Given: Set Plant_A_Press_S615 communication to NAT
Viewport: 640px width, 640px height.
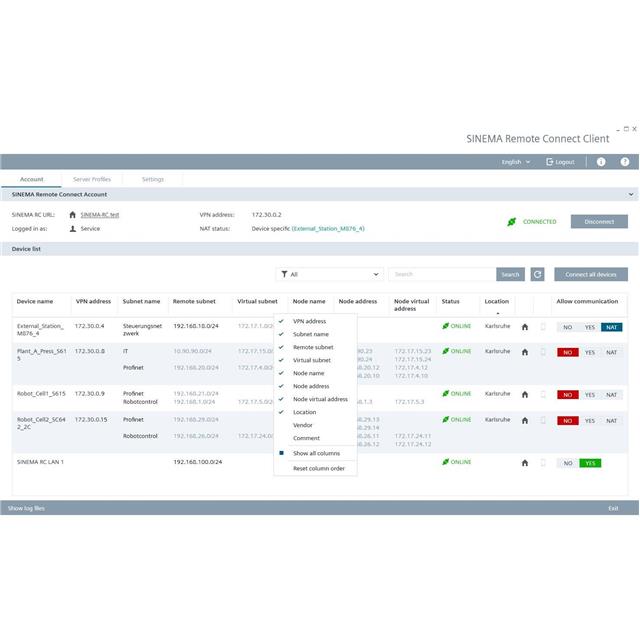Looking at the screenshot, I should tap(611, 352).
